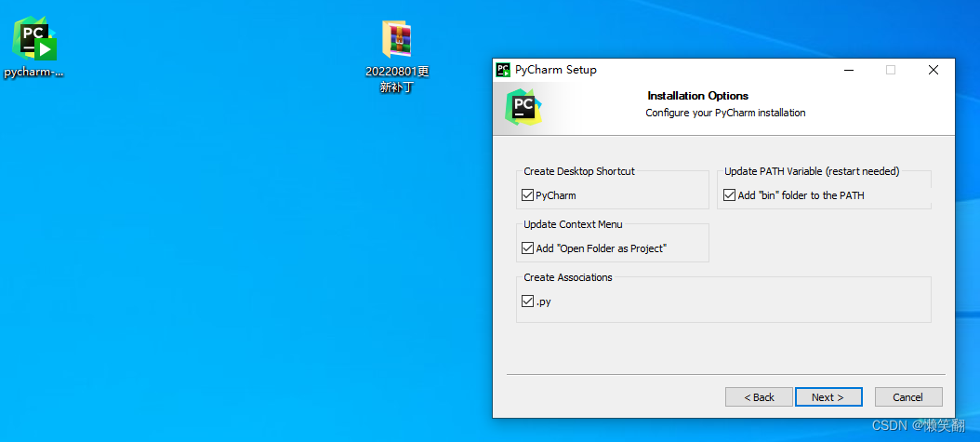Click the "Create Desktop Shortcut" group label

coord(579,171)
